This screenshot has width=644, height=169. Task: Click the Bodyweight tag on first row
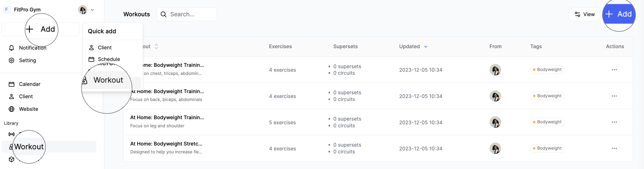coord(547,70)
